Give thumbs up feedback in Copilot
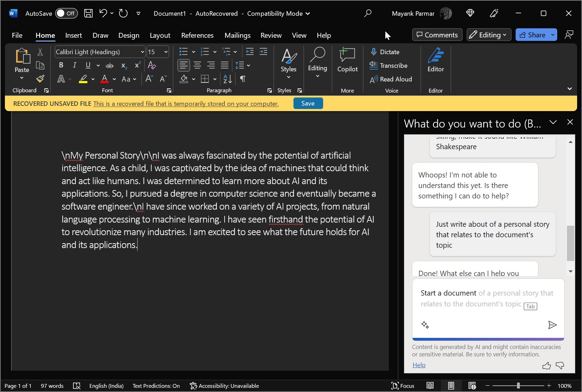 pos(547,365)
